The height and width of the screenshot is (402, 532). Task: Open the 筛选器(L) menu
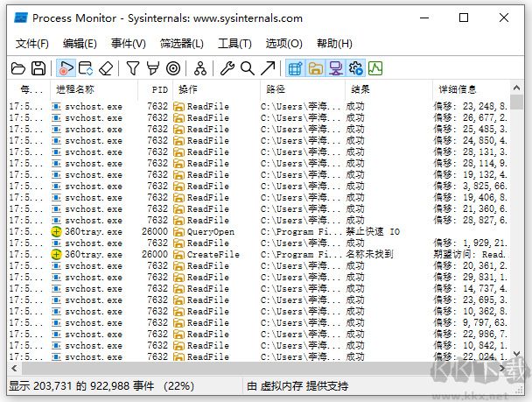[181, 44]
